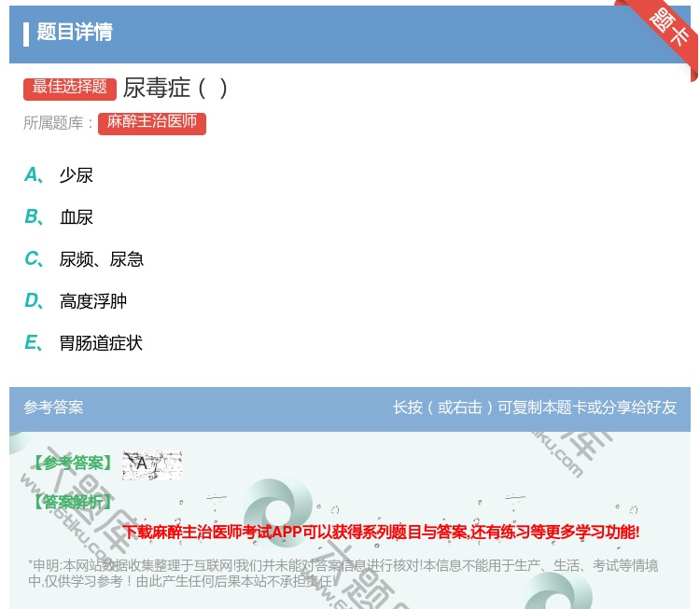700x609 pixels.
Task: Open the 麻醉主治医师 question bank tag
Action: (152, 122)
